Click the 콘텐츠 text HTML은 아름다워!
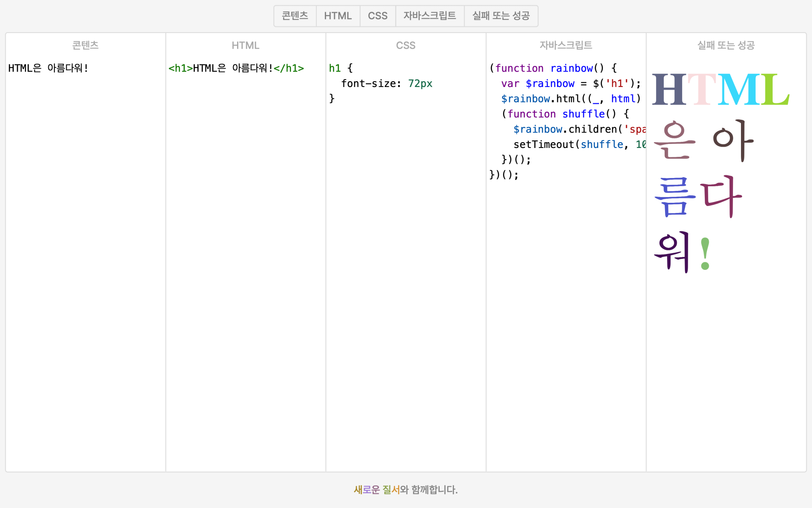812x508 pixels. pos(48,68)
